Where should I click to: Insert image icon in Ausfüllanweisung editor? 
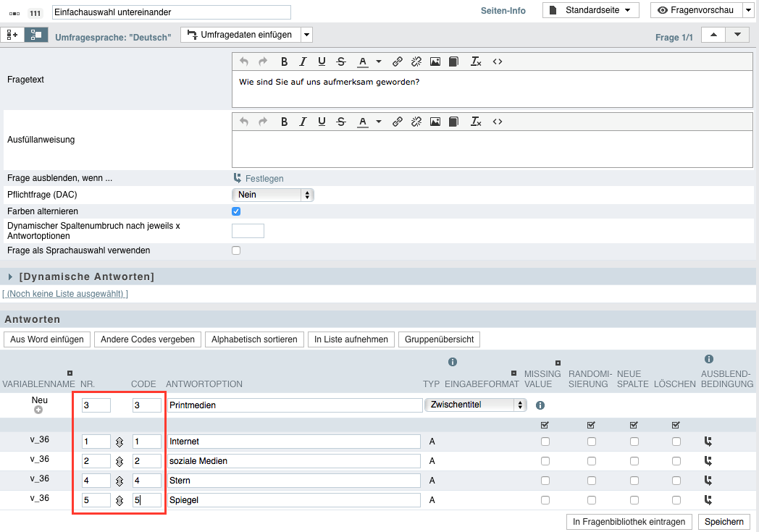pyautogui.click(x=435, y=122)
